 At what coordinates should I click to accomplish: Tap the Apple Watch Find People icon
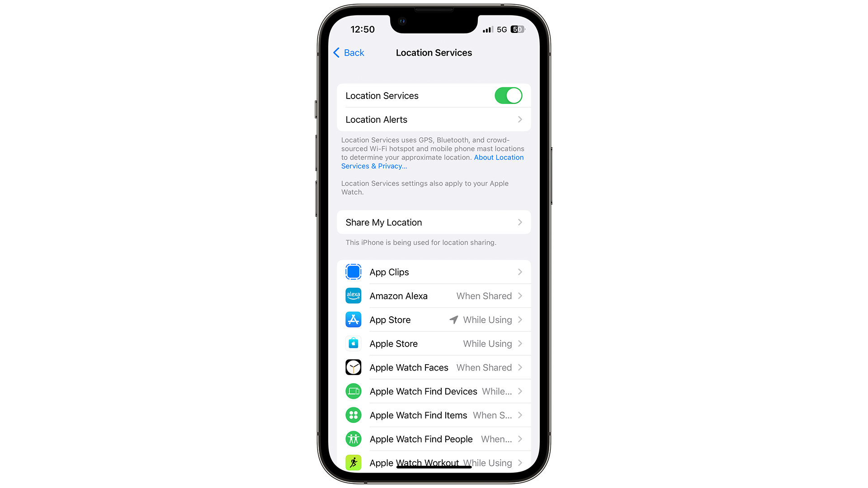click(x=352, y=439)
